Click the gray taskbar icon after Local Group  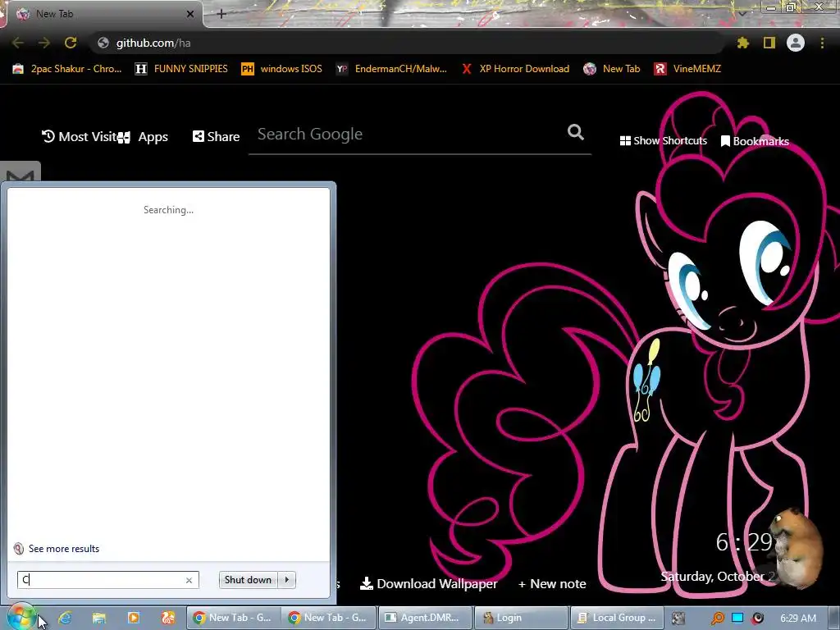tap(678, 619)
